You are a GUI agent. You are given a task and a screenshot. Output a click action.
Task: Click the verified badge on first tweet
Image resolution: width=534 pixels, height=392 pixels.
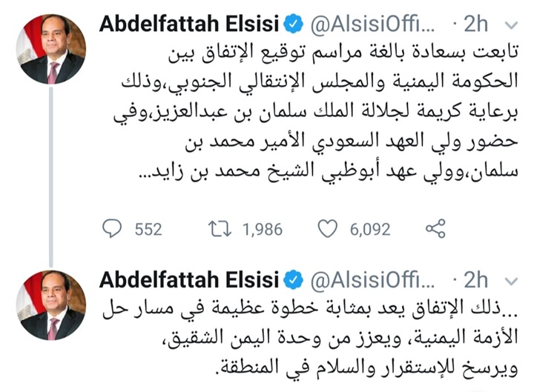(293, 24)
